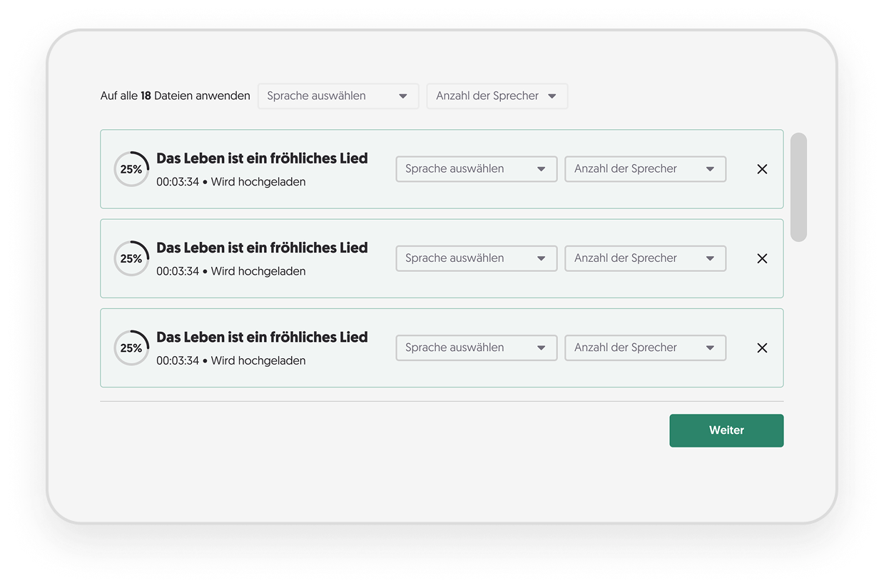Open speaker count dropdown on second file
Image resolution: width=884 pixels, height=588 pixels.
click(644, 258)
